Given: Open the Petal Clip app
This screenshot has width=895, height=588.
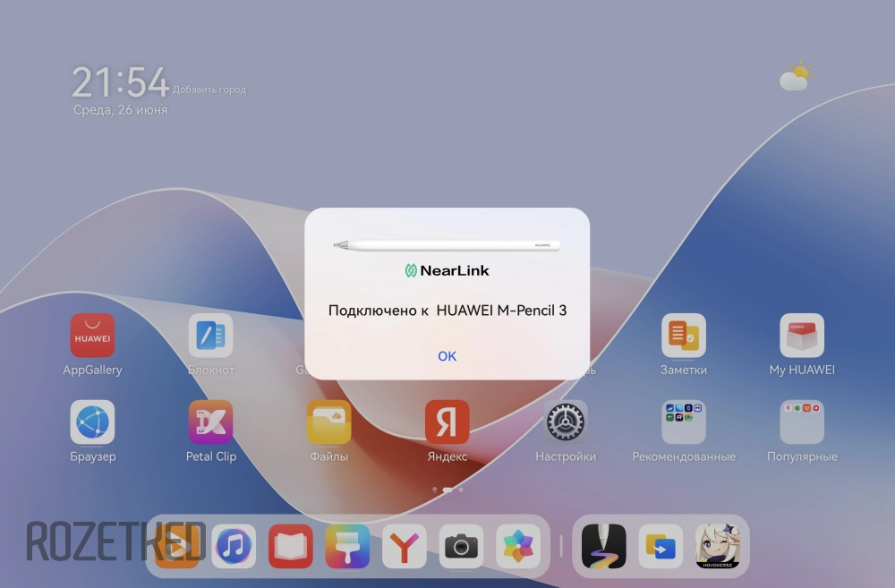Looking at the screenshot, I should [x=210, y=422].
